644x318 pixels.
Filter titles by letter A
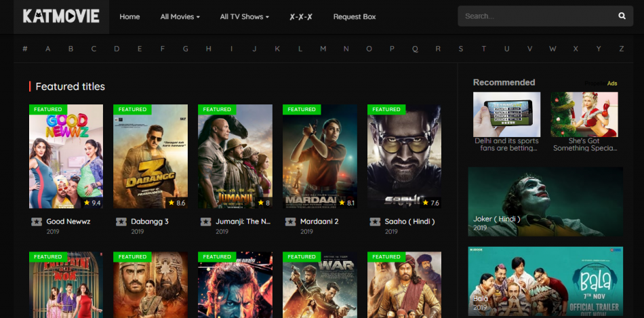coord(48,49)
